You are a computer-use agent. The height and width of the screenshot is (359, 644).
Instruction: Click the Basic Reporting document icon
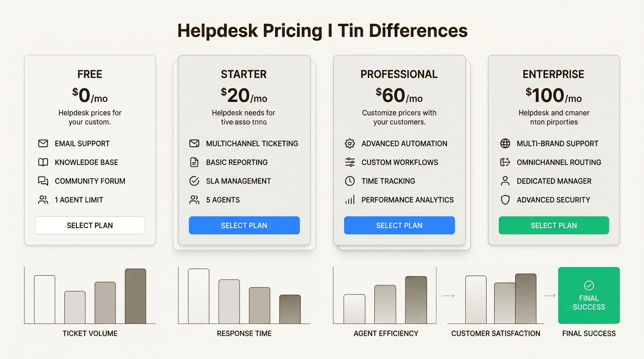(194, 162)
